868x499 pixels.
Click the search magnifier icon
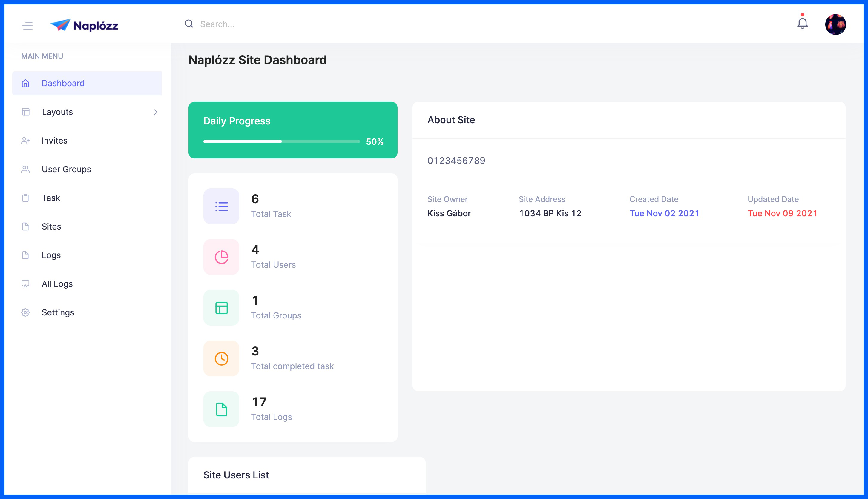pyautogui.click(x=189, y=24)
